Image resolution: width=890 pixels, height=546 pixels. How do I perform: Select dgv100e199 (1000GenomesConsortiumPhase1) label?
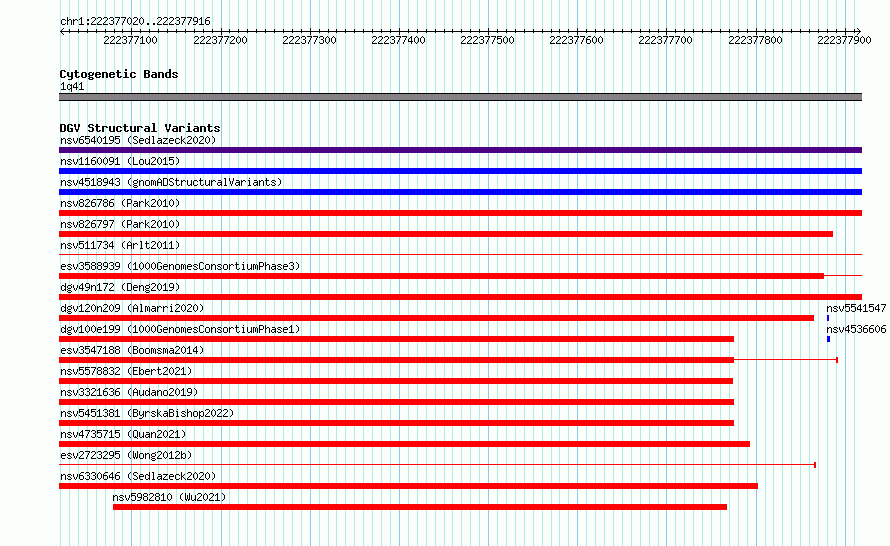coord(180,329)
